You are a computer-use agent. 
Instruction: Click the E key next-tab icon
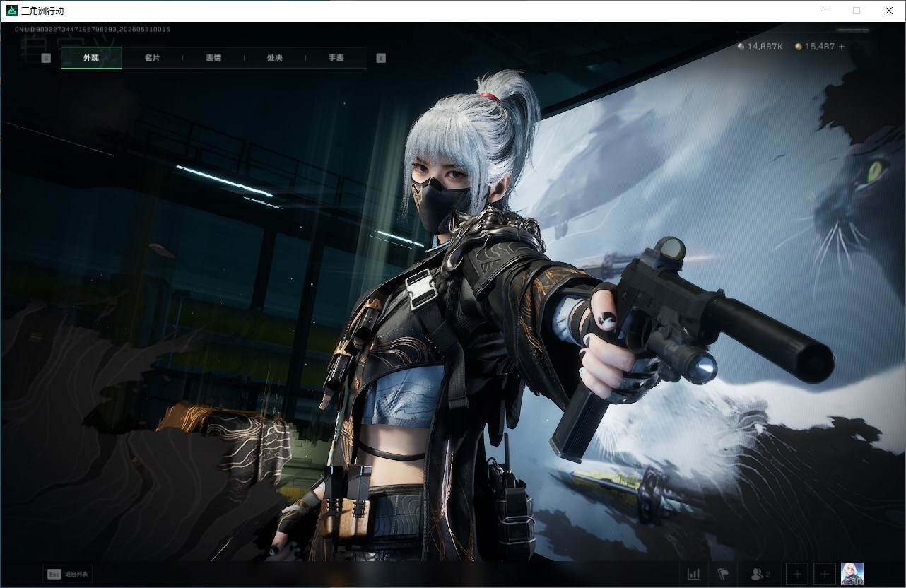(x=381, y=58)
